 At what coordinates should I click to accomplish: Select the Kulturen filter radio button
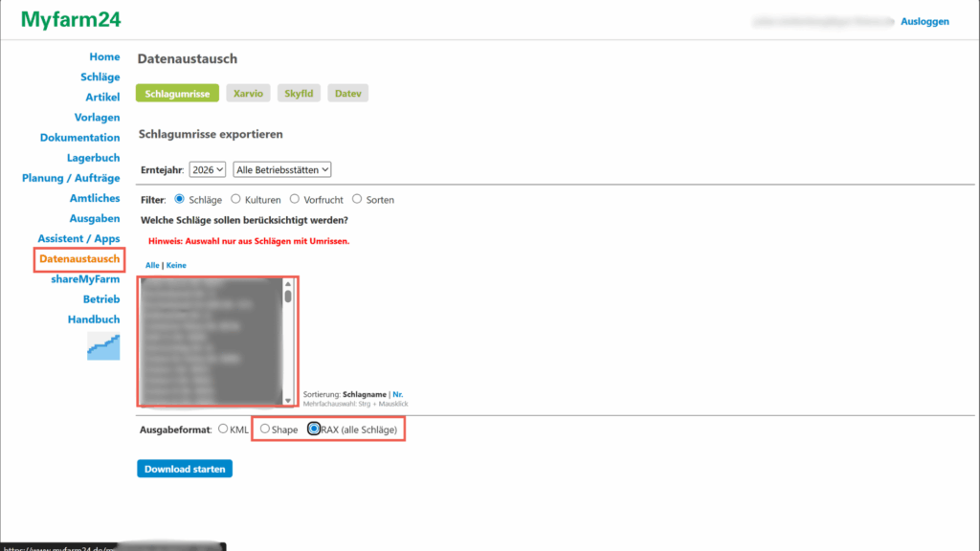tap(236, 199)
